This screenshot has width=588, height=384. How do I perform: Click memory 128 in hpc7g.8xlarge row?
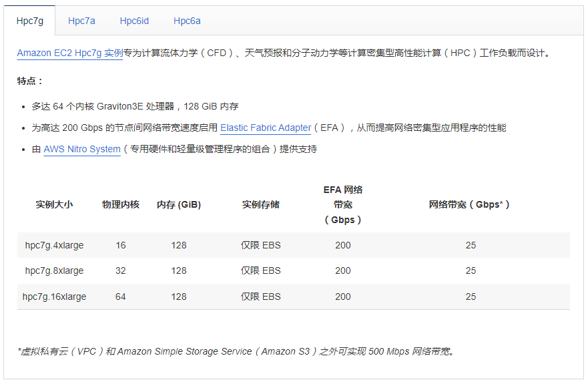(179, 270)
